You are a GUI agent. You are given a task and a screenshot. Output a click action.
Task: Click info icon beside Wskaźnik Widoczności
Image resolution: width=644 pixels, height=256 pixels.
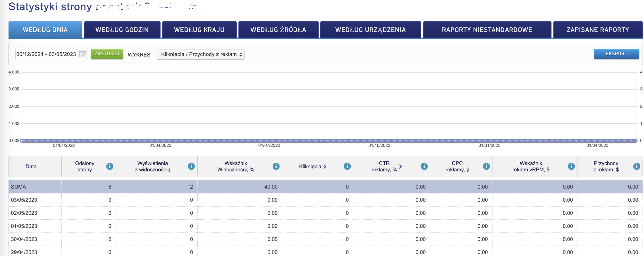tap(276, 167)
